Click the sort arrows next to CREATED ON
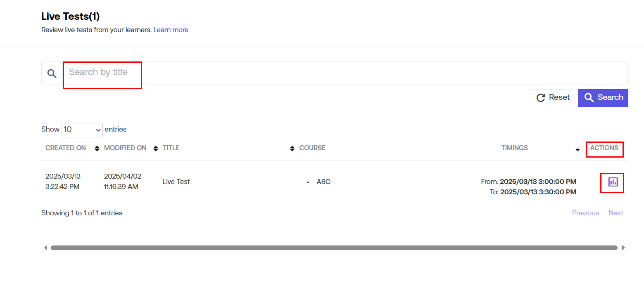The width and height of the screenshot is (644, 302). [x=97, y=149]
